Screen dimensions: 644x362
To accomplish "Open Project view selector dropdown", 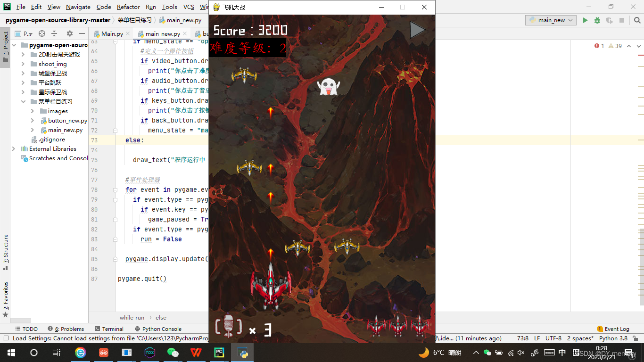I will (x=24, y=33).
